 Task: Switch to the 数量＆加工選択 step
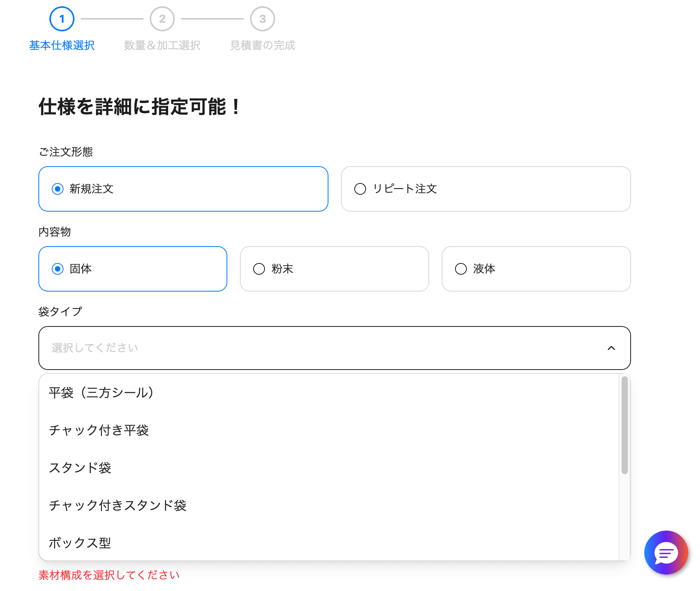click(x=162, y=45)
